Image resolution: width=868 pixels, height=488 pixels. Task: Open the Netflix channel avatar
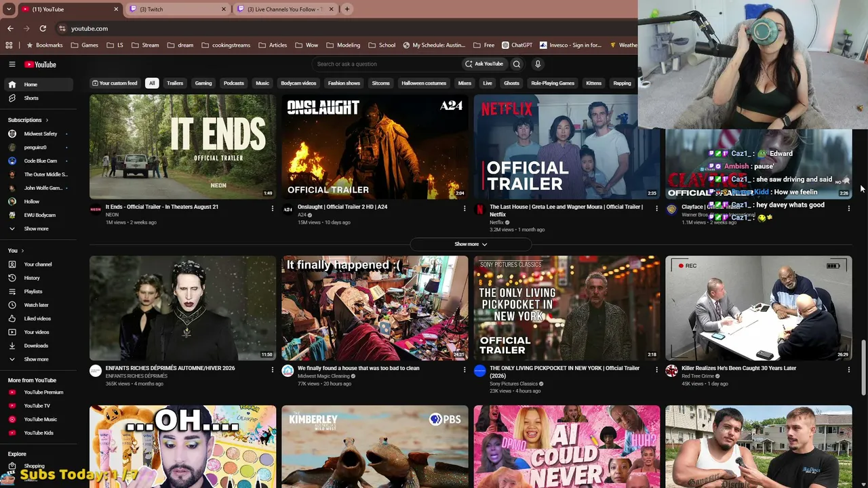(x=479, y=209)
